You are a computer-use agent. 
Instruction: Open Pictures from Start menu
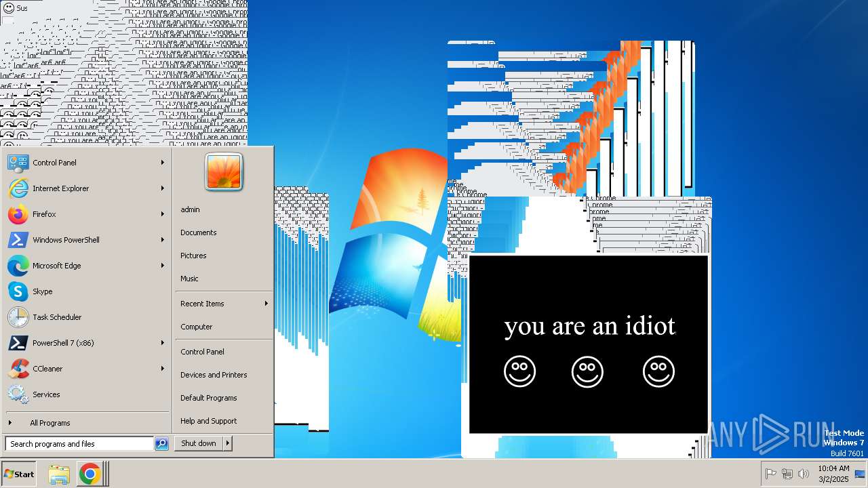pyautogui.click(x=193, y=256)
